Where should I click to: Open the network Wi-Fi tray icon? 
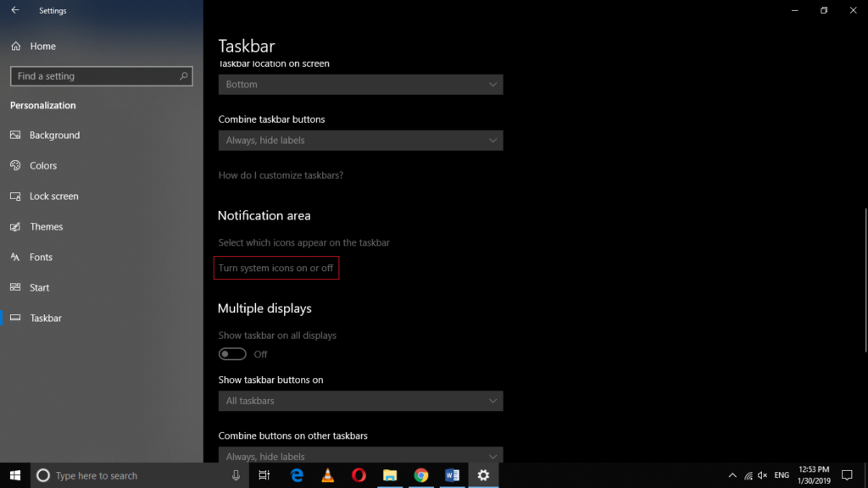(x=748, y=475)
